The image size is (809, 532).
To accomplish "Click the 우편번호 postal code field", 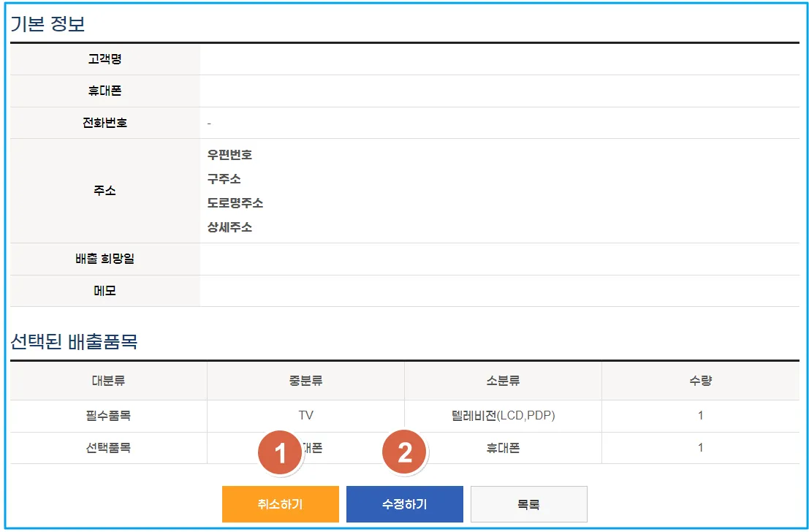I will 232,154.
